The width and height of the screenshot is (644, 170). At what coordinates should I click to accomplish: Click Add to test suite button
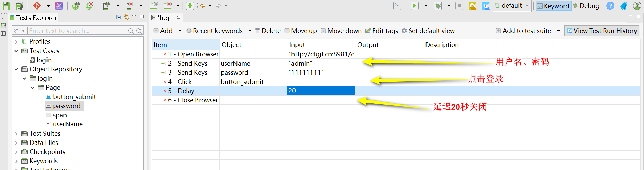(x=523, y=31)
